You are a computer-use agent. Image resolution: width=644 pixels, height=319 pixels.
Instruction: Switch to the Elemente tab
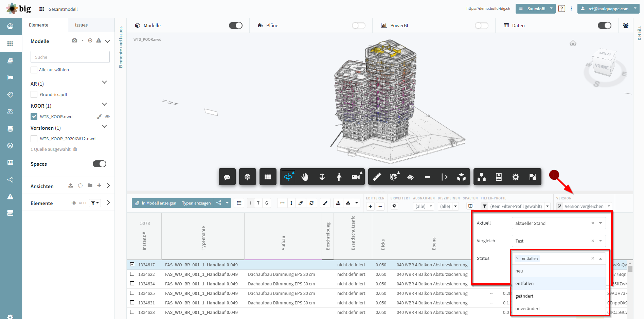[38, 25]
